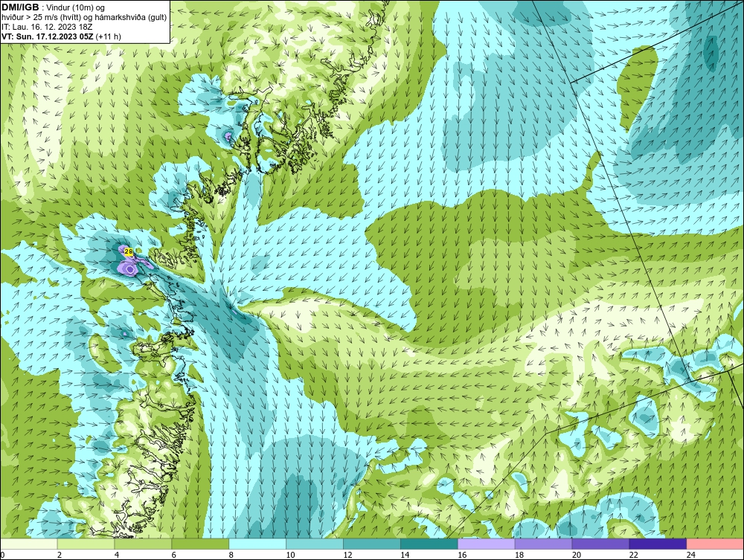The image size is (744, 560).
Task: Click the 0–2 m/s palest legend swatch
Action: [x=28, y=544]
